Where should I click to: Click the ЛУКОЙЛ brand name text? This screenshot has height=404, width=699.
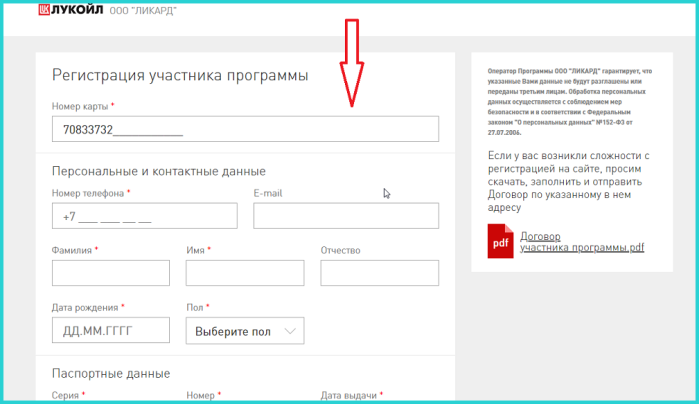77,10
